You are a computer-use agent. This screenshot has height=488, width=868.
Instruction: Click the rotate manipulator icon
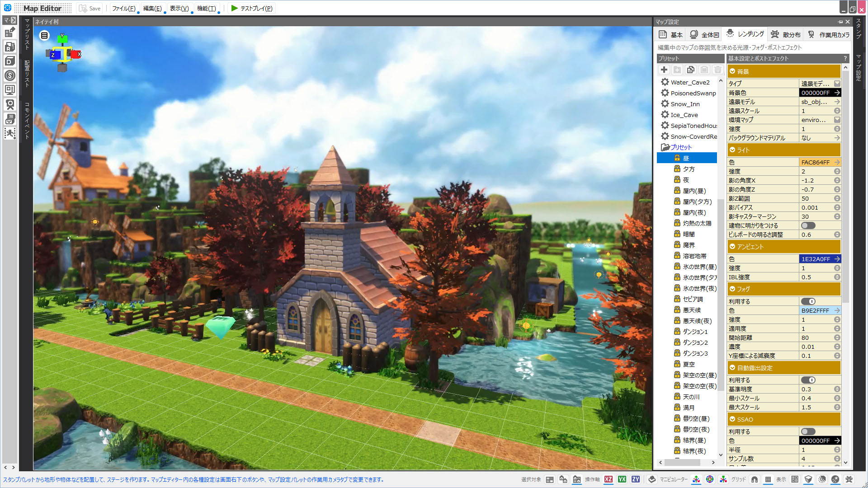[710, 479]
